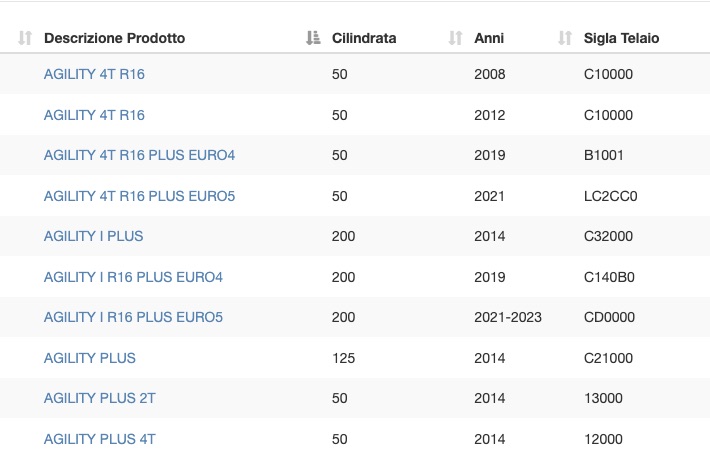Image resolution: width=710 pixels, height=466 pixels.
Task: Open the AGILITY 4T R16 link for 2008
Action: click(x=94, y=74)
